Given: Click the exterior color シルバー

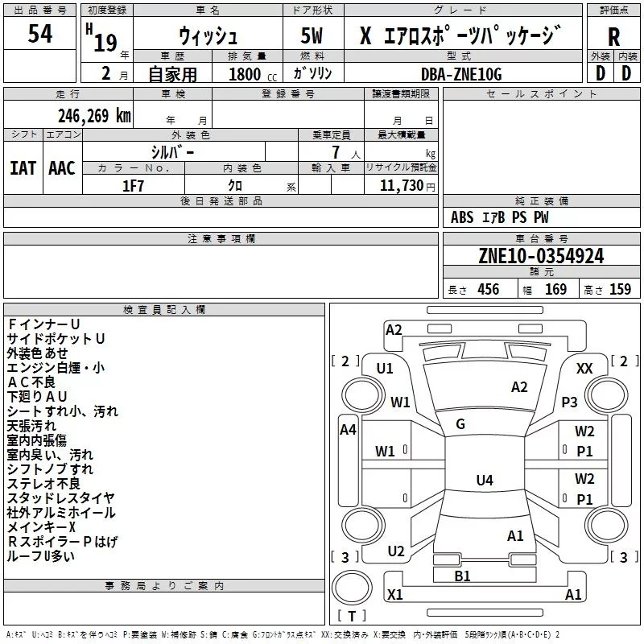Looking at the screenshot, I should [x=172, y=152].
